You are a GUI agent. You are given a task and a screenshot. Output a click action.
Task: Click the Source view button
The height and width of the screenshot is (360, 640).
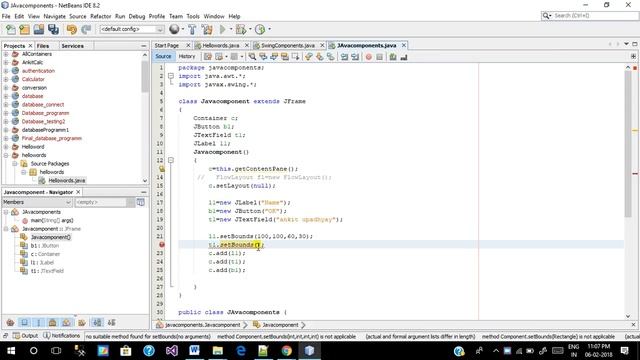point(163,56)
